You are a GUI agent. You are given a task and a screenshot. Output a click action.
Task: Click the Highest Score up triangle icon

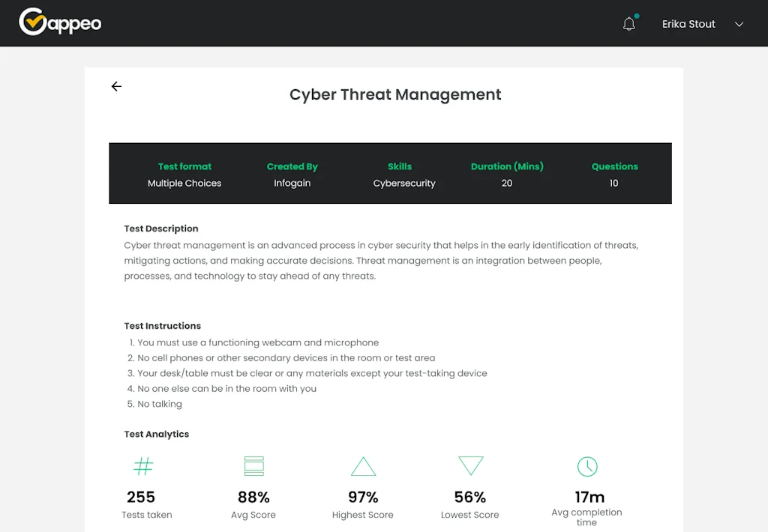coord(363,467)
